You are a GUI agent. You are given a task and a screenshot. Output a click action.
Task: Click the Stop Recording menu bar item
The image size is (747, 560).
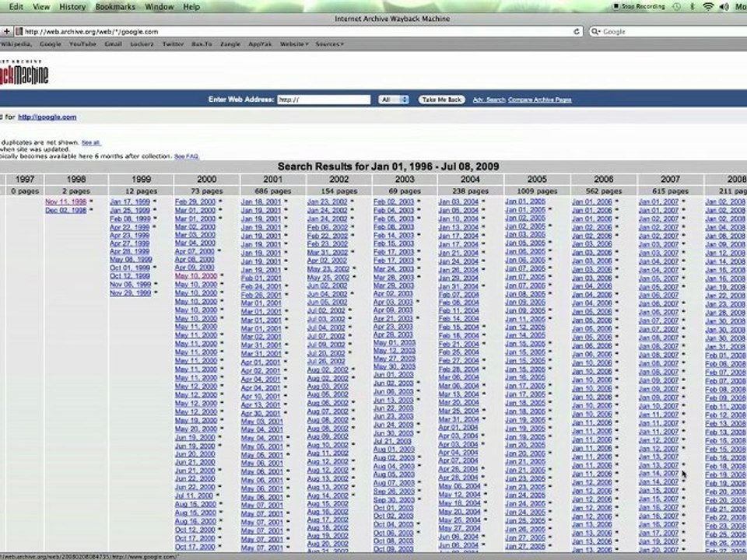coord(638,6)
